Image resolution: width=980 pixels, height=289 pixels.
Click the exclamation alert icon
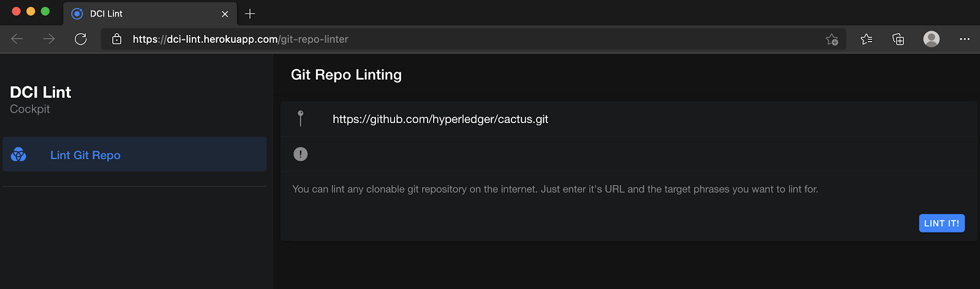(x=300, y=154)
